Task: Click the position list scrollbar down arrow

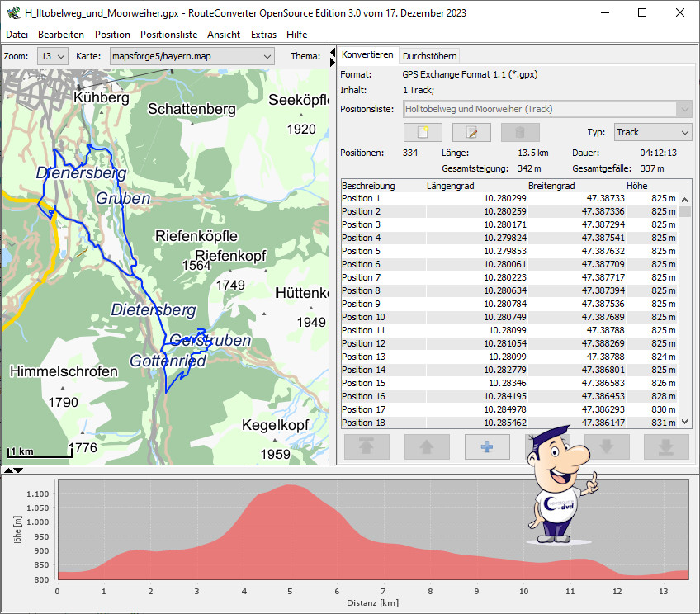Action: (684, 422)
